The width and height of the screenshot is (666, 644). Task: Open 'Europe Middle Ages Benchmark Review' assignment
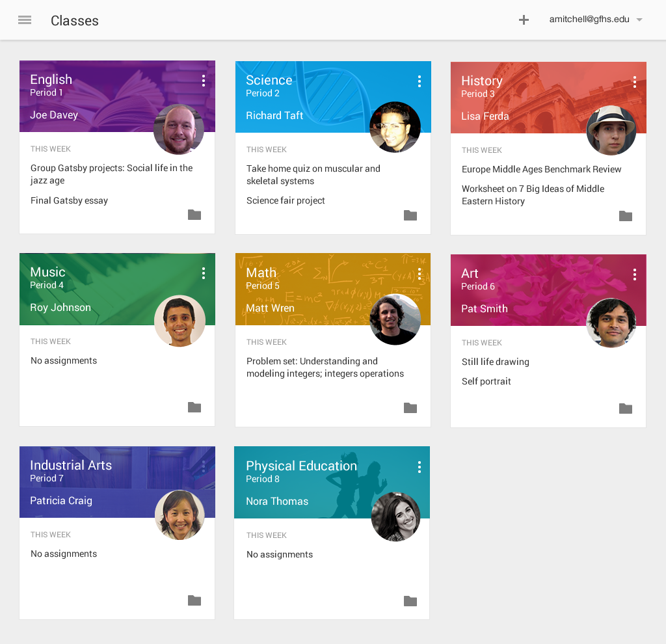pos(542,169)
